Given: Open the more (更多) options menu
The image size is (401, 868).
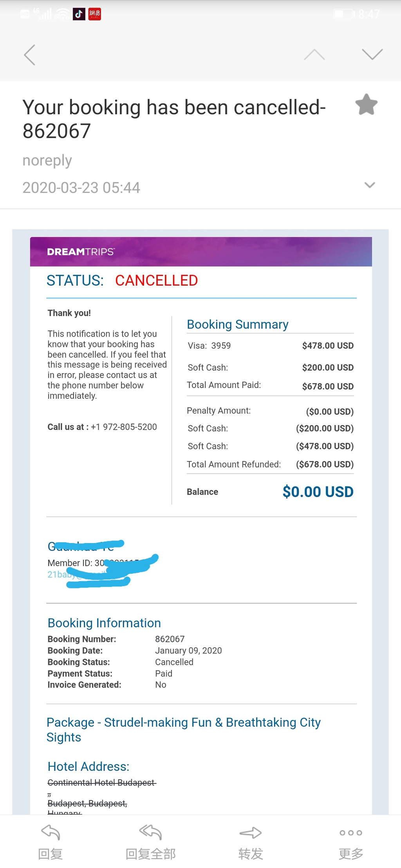Looking at the screenshot, I should point(351,841).
